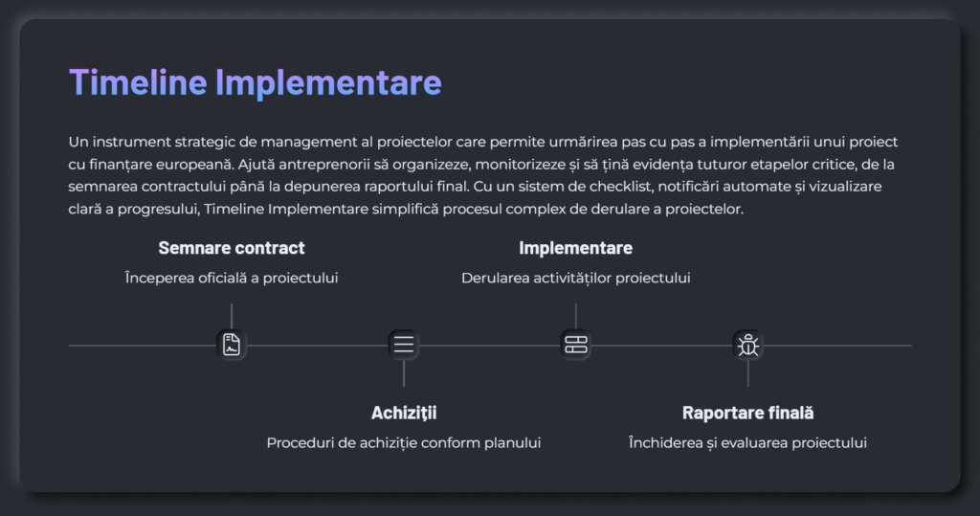
Task: Click the vertical connector below the Achiziții icon
Action: [404, 374]
